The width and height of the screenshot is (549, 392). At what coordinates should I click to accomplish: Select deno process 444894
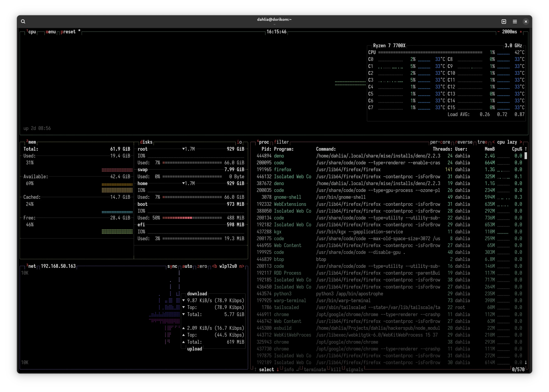coord(389,156)
